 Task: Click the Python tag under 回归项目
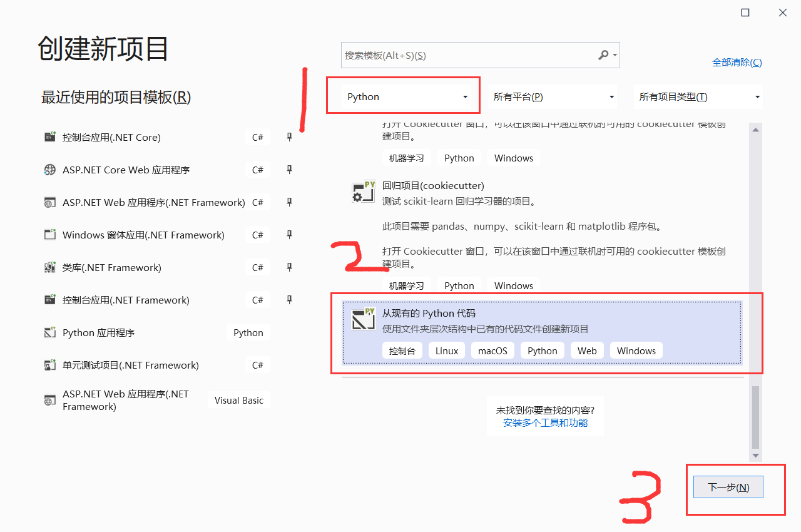tap(459, 285)
